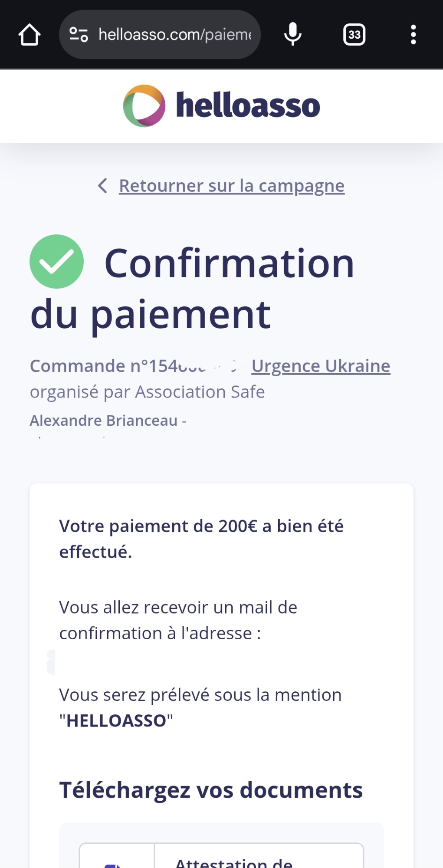Click the 'organisé par Association Safe' text
This screenshot has height=868, width=443.
click(x=147, y=392)
